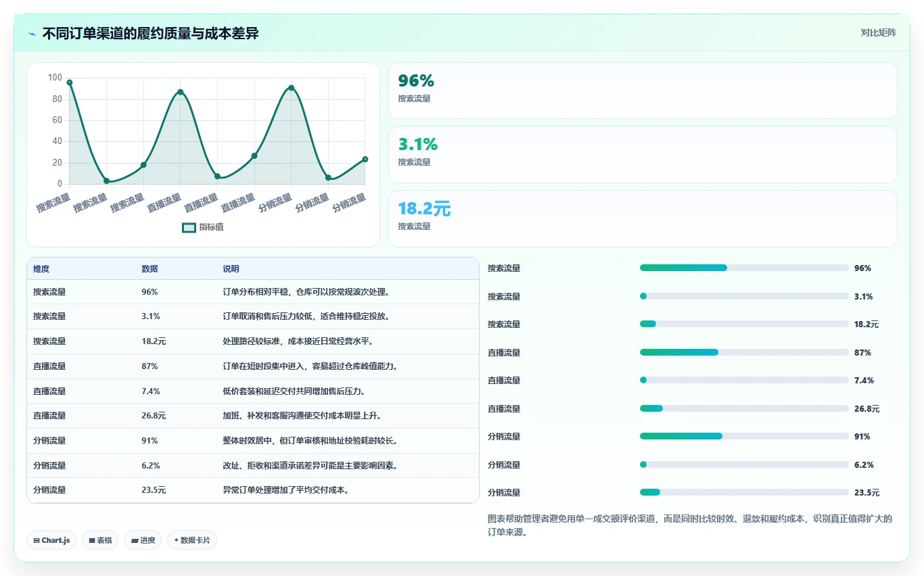
Task: Open the 18.2元 搜索流量 summary card
Action: coord(643,218)
